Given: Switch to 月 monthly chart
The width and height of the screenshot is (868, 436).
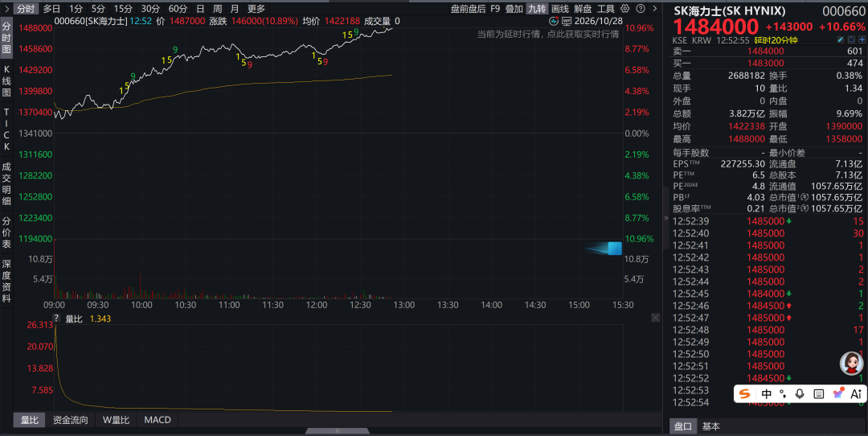Looking at the screenshot, I should 235,9.
